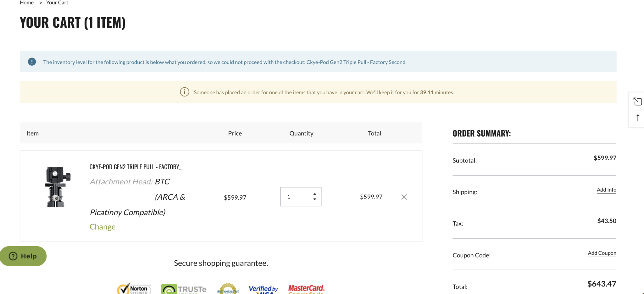Click the expand icon above the top arrow
The width and height of the screenshot is (644, 294).
(637, 101)
